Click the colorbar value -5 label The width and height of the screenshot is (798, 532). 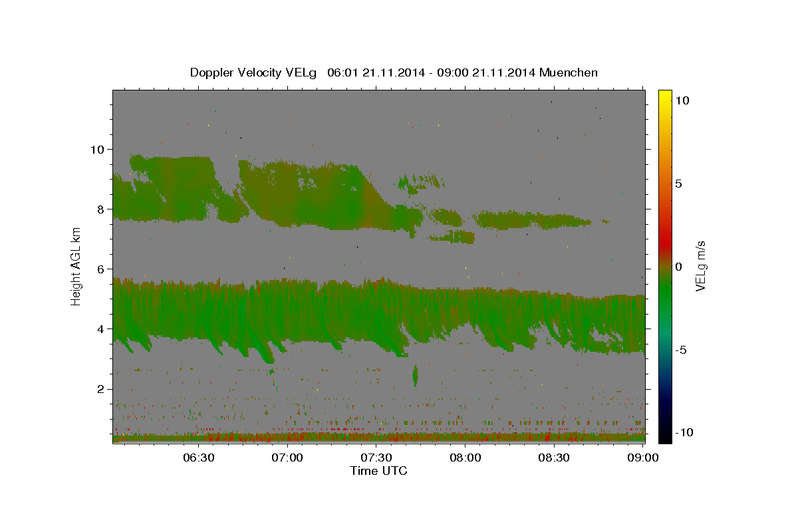[x=681, y=350]
